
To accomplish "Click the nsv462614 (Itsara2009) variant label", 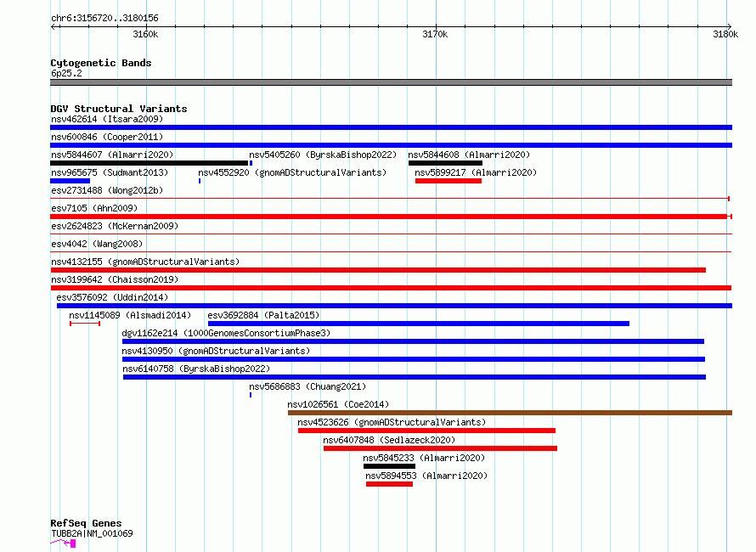I will tap(107, 119).
